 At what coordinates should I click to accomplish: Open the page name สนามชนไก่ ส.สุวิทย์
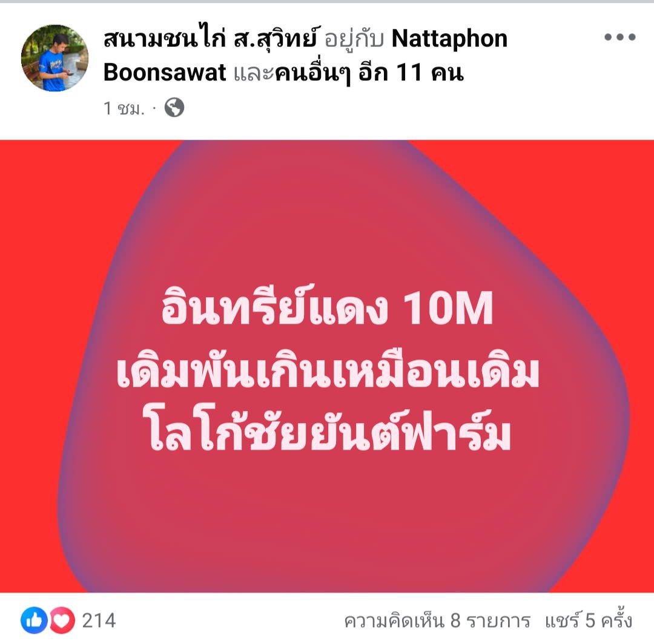tap(212, 39)
